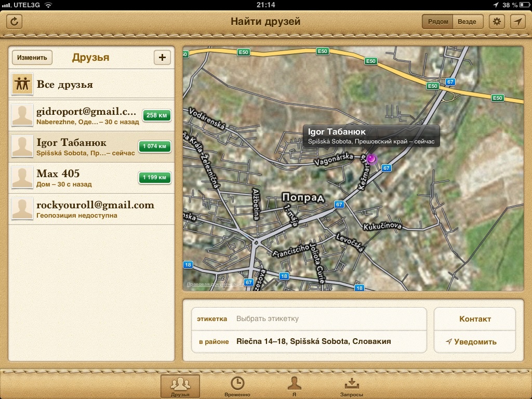Viewport: 532px width, 399px height.
Task: Open the Запросы requests tab
Action: tap(352, 386)
